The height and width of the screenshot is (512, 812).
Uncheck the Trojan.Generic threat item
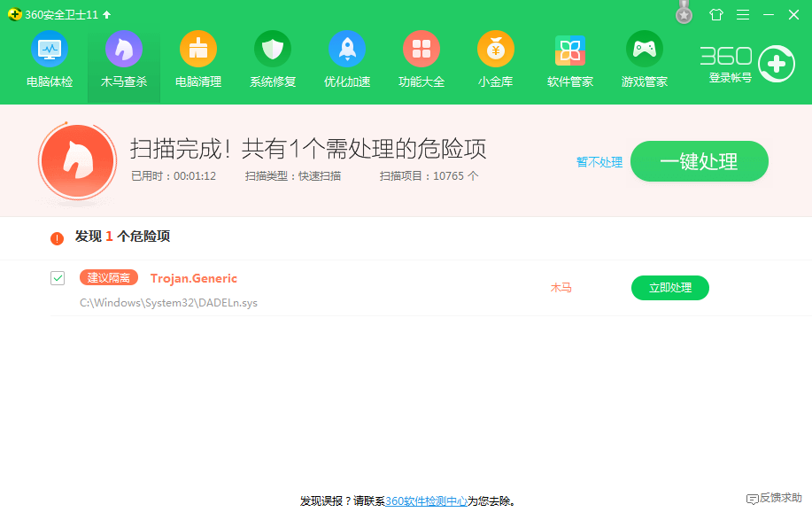57,277
